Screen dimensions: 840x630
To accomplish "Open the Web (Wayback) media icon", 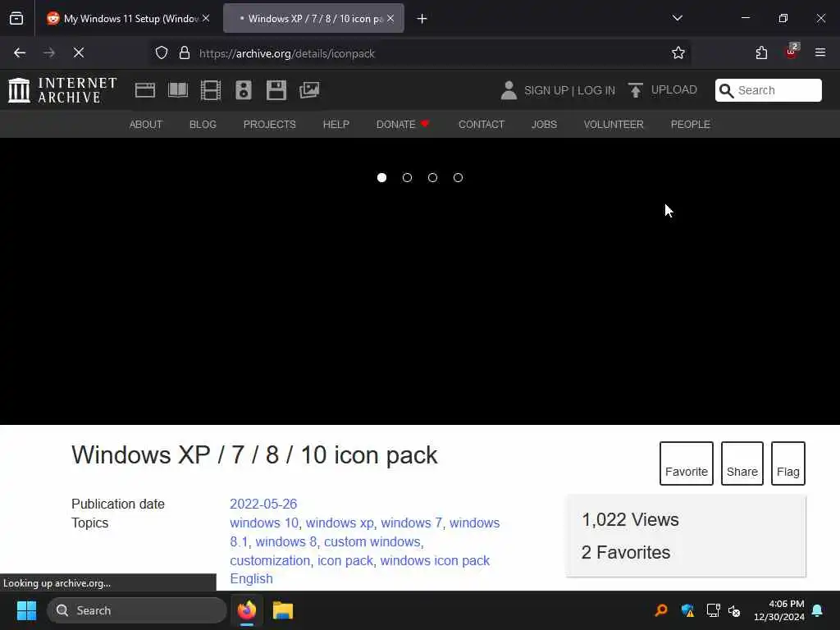I will pyautogui.click(x=145, y=90).
